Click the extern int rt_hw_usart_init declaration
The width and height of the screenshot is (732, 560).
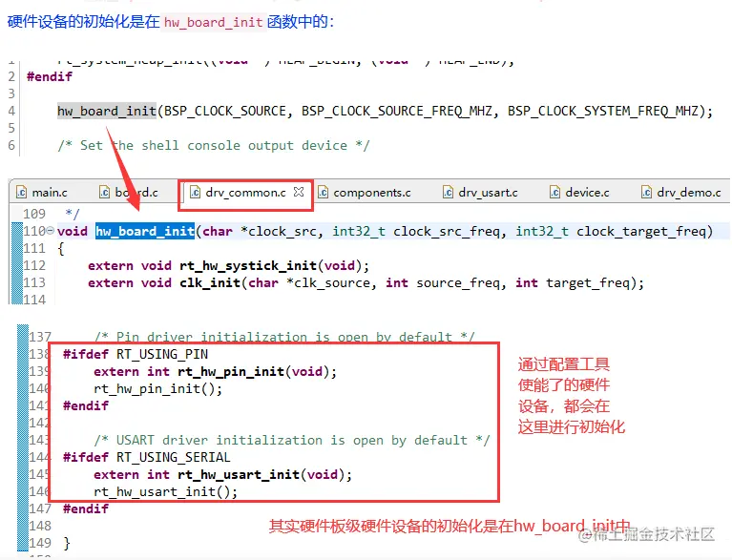click(222, 474)
